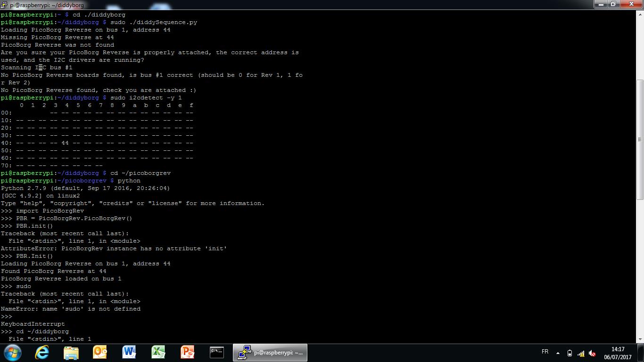The height and width of the screenshot is (362, 644).
Task: Show hidden system tray icons
Action: click(558, 353)
